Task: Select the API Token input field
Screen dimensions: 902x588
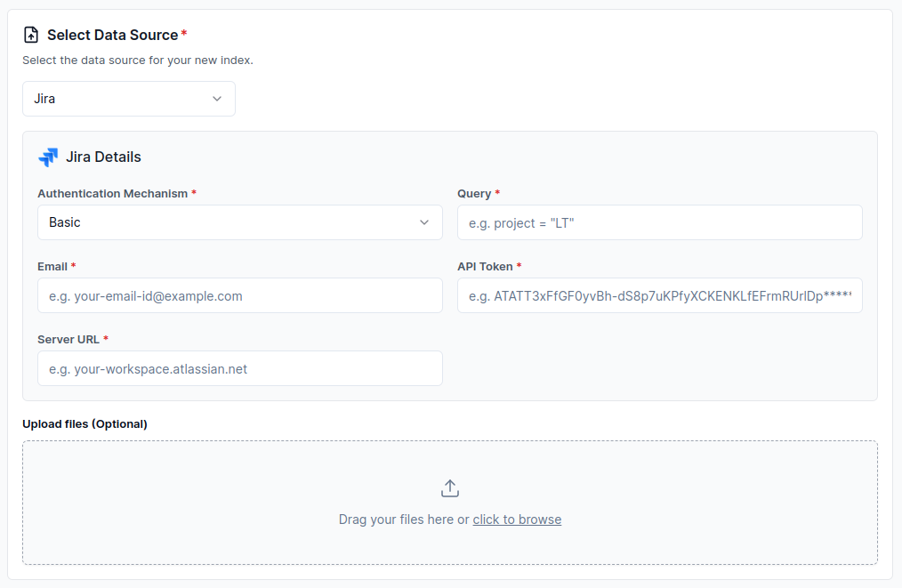Action: coord(658,295)
